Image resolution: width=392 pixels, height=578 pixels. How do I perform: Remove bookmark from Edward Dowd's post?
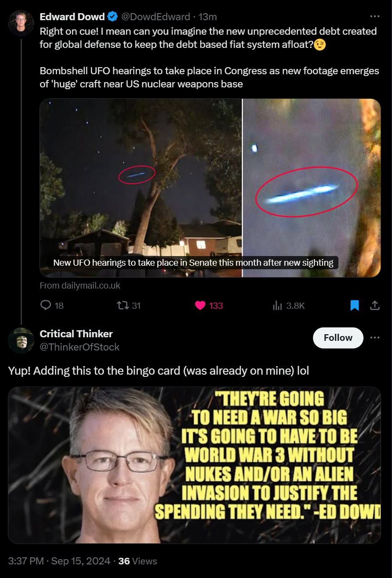pyautogui.click(x=355, y=305)
